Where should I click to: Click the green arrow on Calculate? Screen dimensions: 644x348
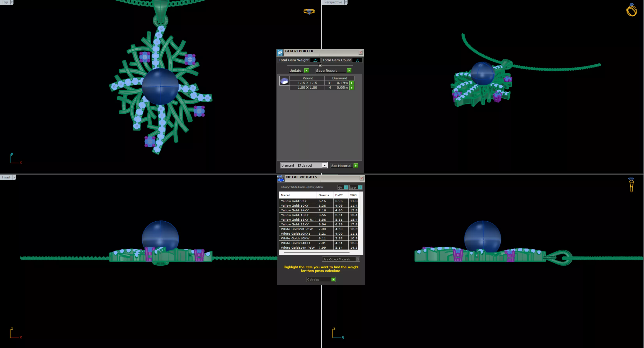click(333, 280)
